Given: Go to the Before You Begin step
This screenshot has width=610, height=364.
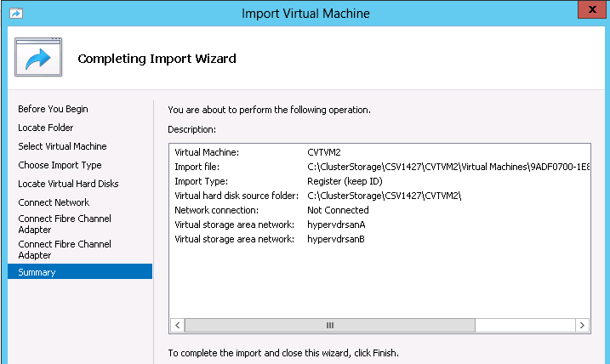Looking at the screenshot, I should point(53,109).
